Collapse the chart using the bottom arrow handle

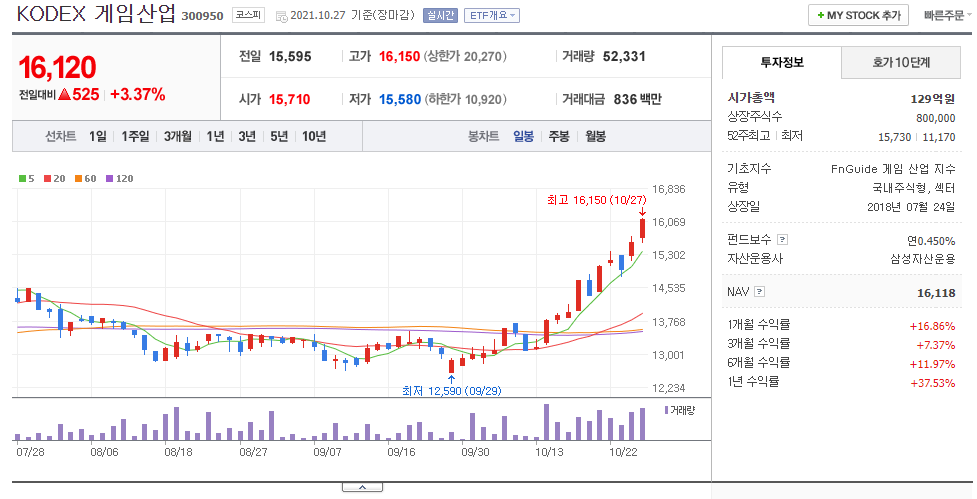coord(362,487)
